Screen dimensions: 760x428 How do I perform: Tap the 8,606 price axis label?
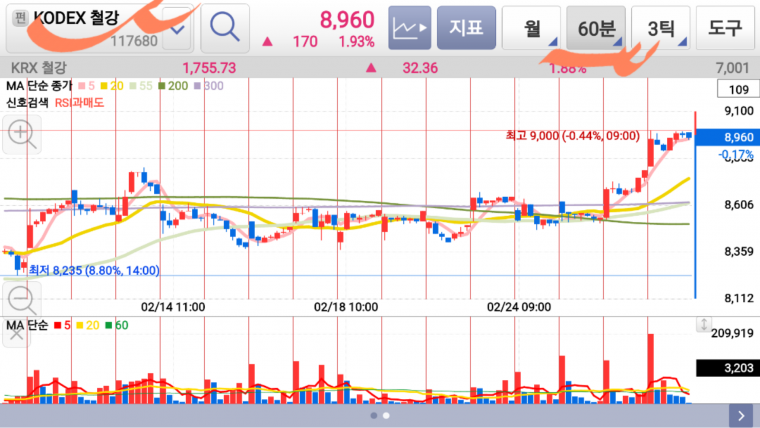[739, 205]
